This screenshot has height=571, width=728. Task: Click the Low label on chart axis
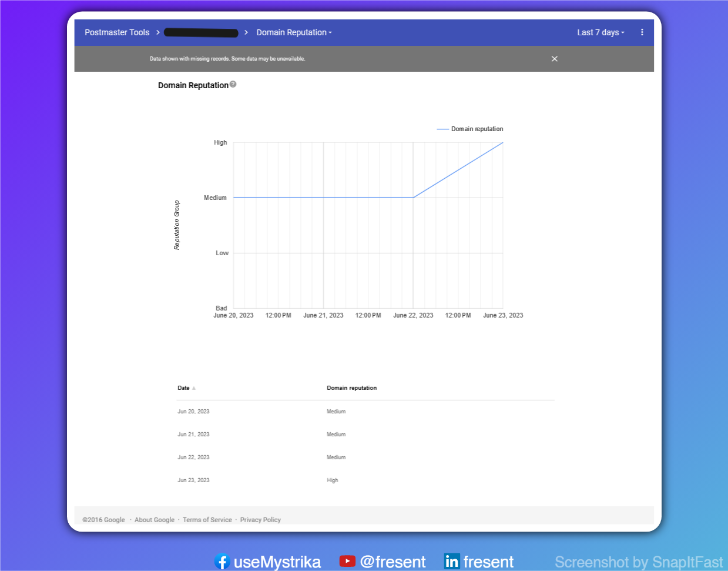pyautogui.click(x=222, y=253)
